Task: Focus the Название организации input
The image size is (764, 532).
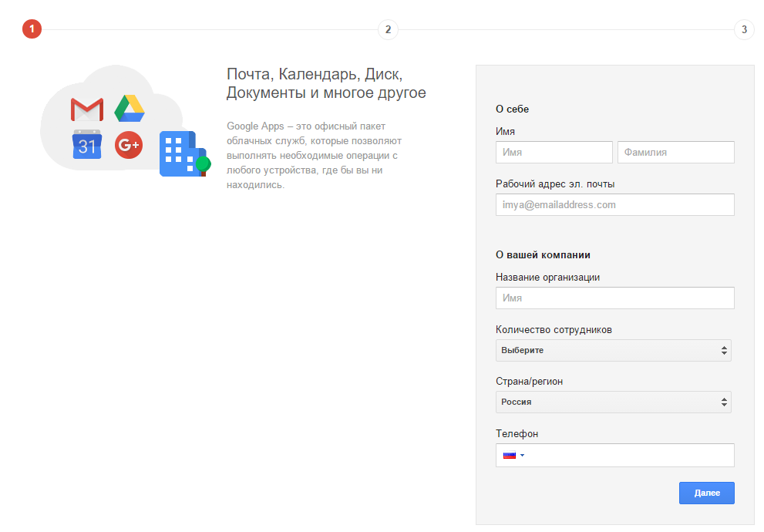Action: [614, 298]
